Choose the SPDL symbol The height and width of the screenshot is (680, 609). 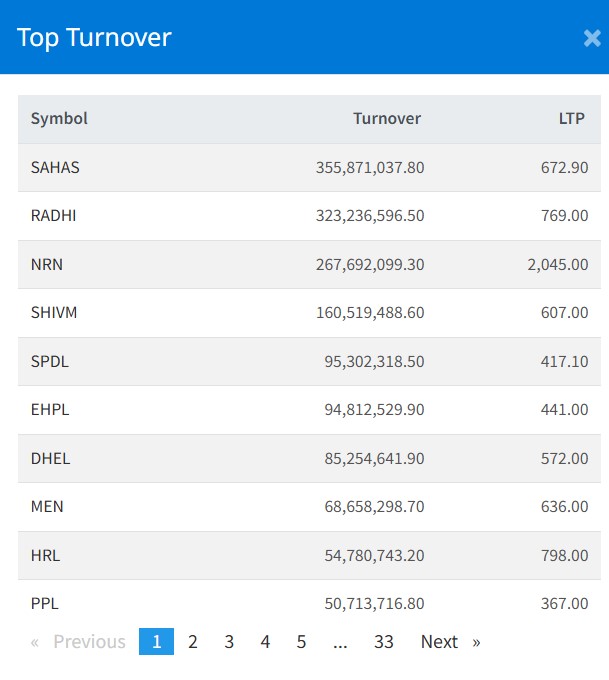tap(50, 361)
